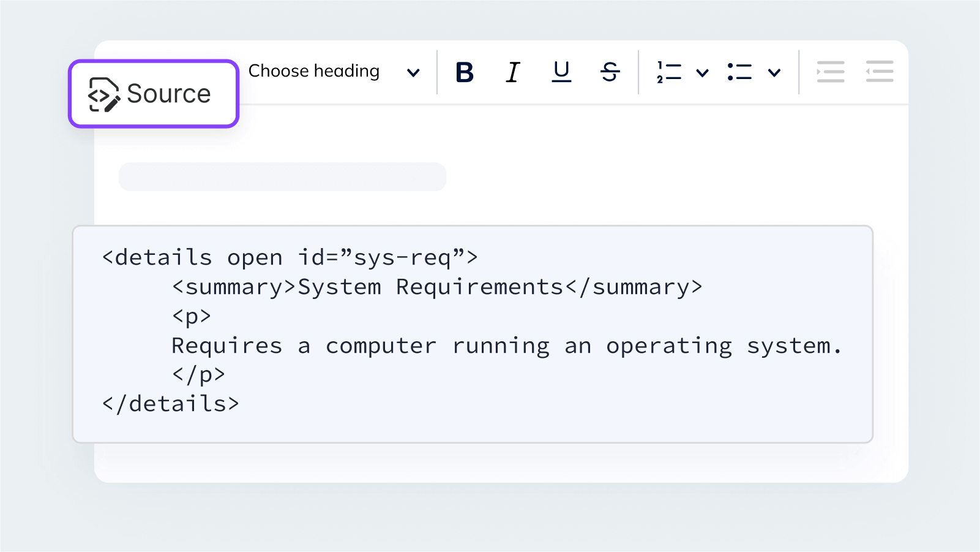Viewport: 980px width, 552px height.
Task: Click the closing </details> tag line
Action: 171,404
